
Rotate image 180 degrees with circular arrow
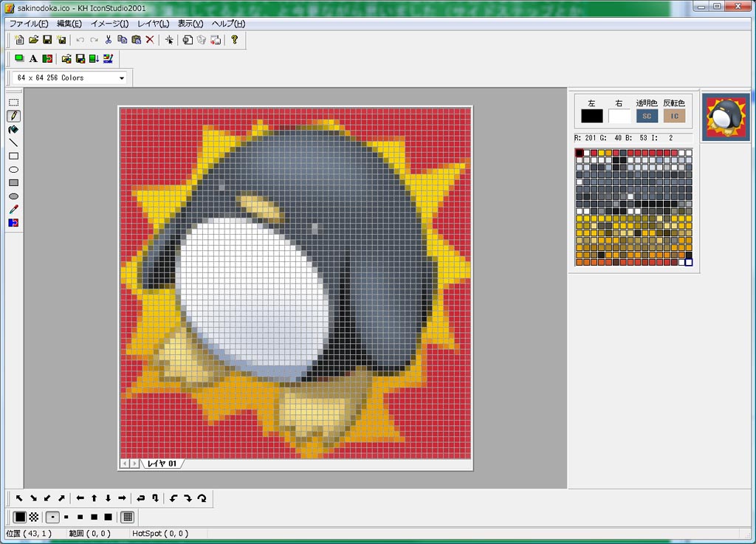tap(202, 498)
